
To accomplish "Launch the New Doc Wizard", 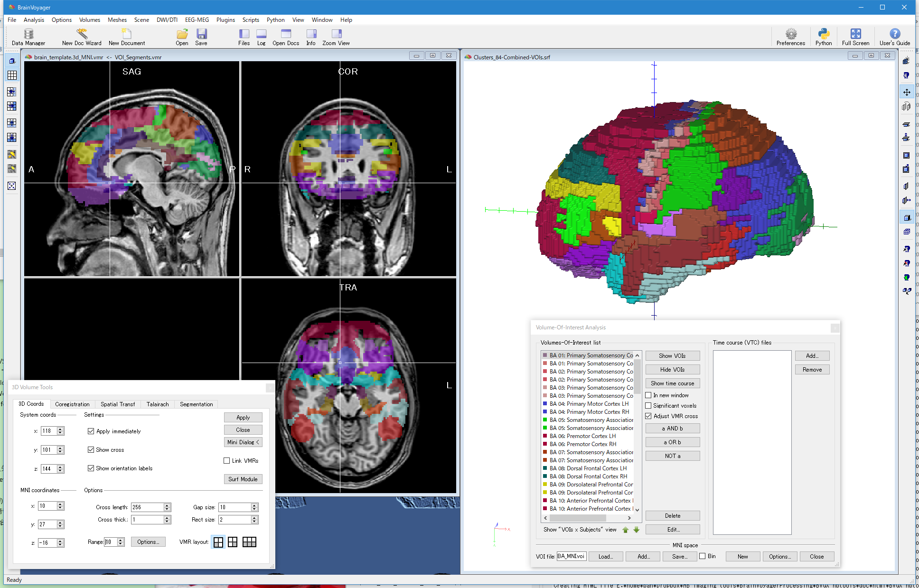I will click(x=82, y=37).
